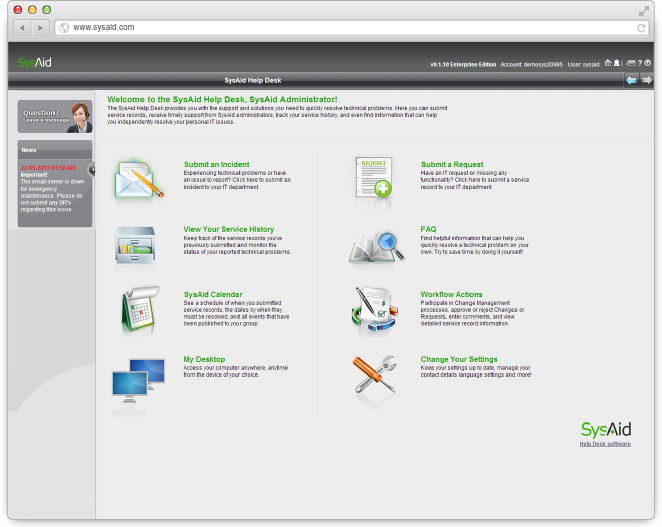
Task: Open the SysAid Calendar icon
Action: [136, 308]
